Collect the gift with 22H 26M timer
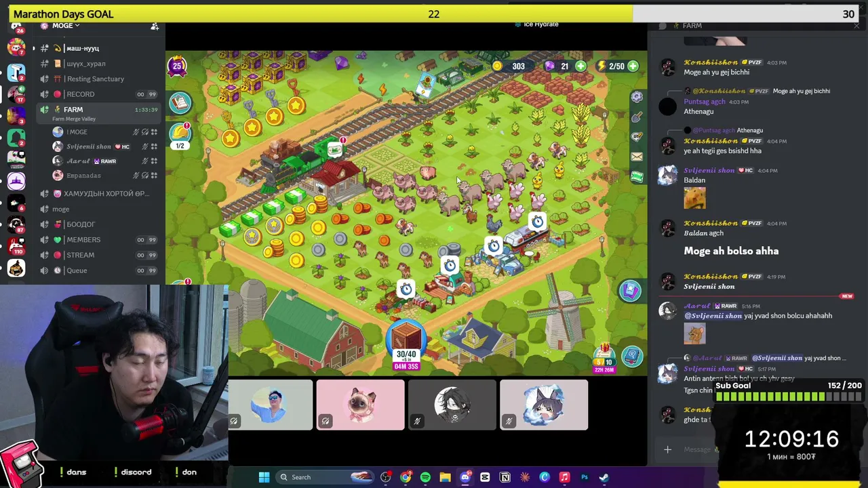 [x=604, y=359]
